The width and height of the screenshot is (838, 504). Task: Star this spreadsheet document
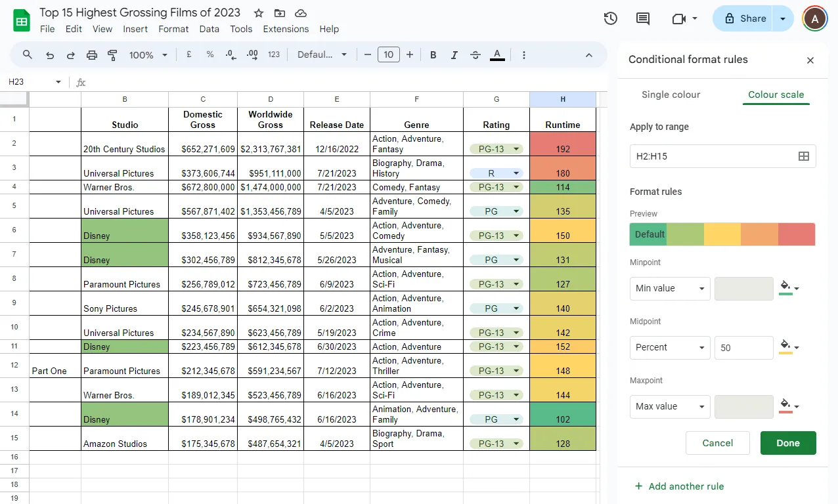pos(259,13)
